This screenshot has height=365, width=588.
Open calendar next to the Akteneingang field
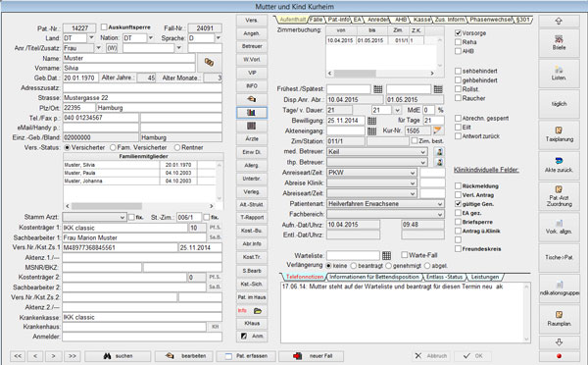point(371,131)
